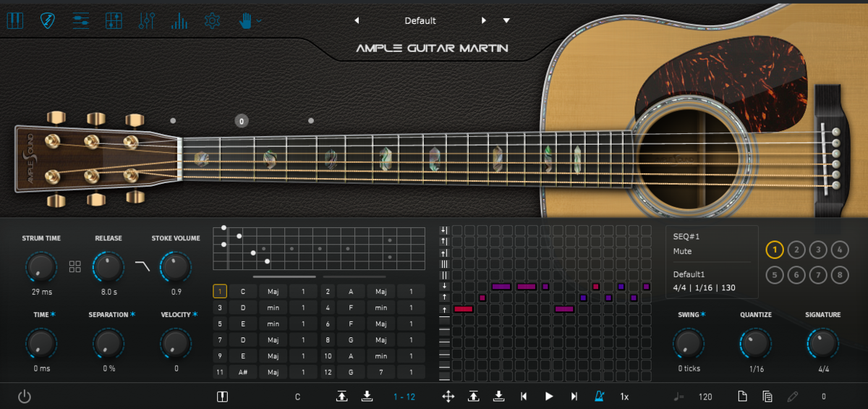Viewport: 868px width, 409px height.
Task: Turn the Signature knob
Action: (x=822, y=344)
